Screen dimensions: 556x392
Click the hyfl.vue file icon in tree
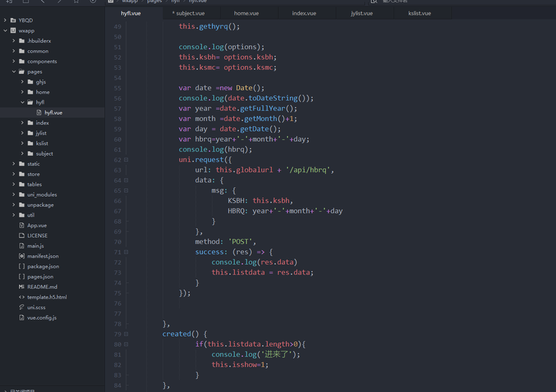coord(39,113)
